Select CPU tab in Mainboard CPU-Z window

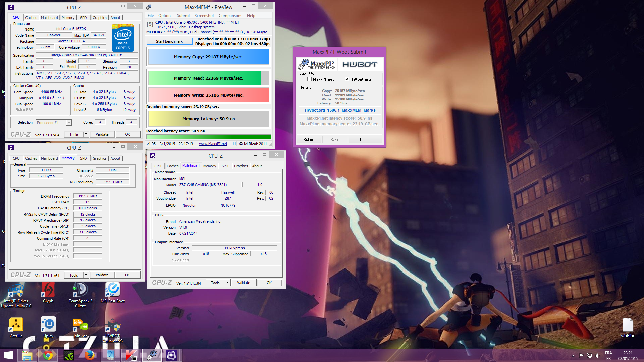(158, 166)
